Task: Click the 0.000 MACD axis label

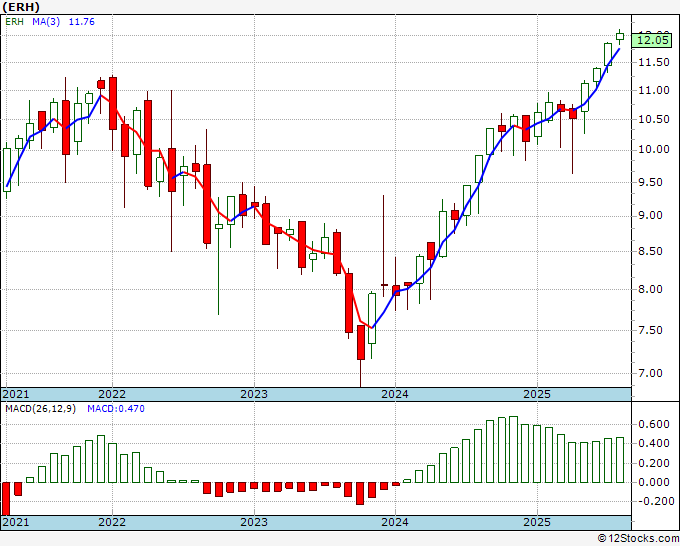Action: (x=654, y=482)
